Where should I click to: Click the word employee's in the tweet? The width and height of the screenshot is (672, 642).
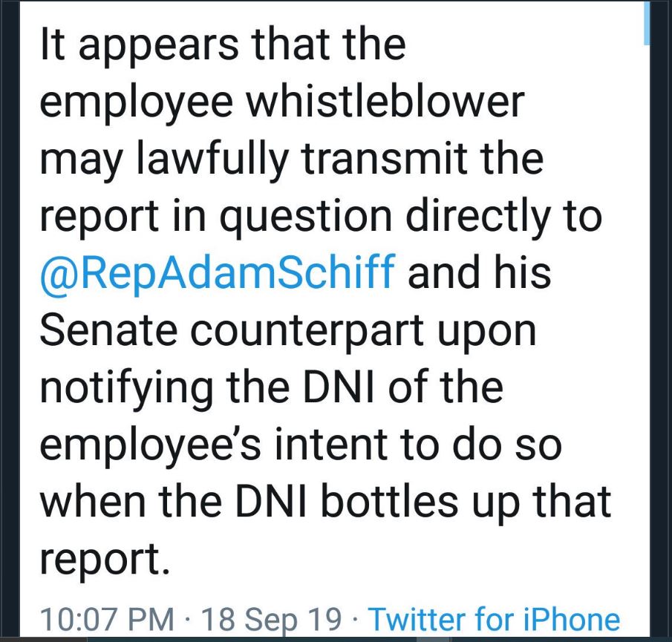tap(150, 446)
